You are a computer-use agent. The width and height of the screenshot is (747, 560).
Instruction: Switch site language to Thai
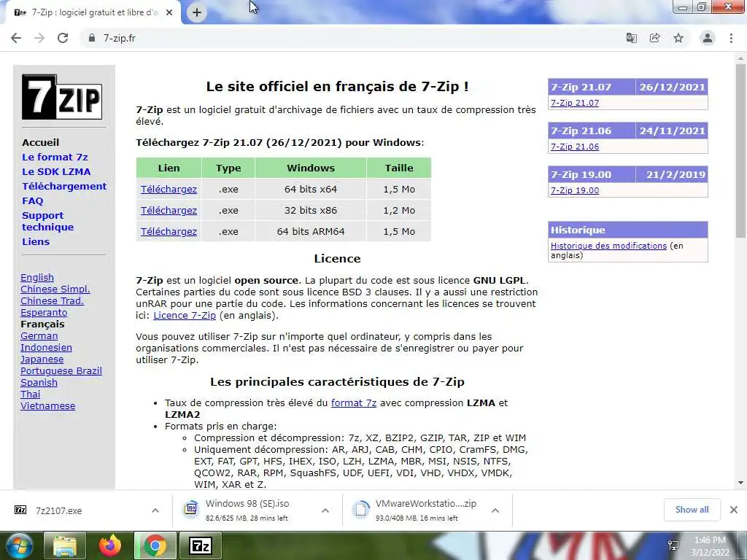click(x=31, y=394)
